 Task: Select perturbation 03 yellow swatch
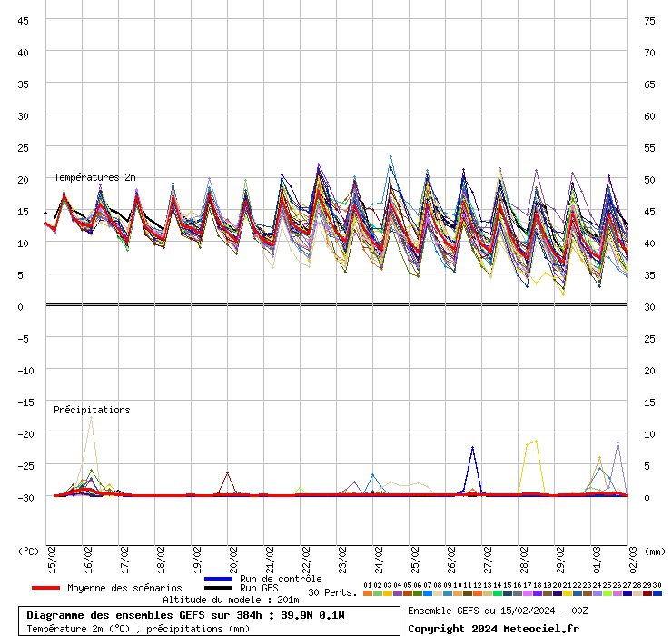point(388,593)
